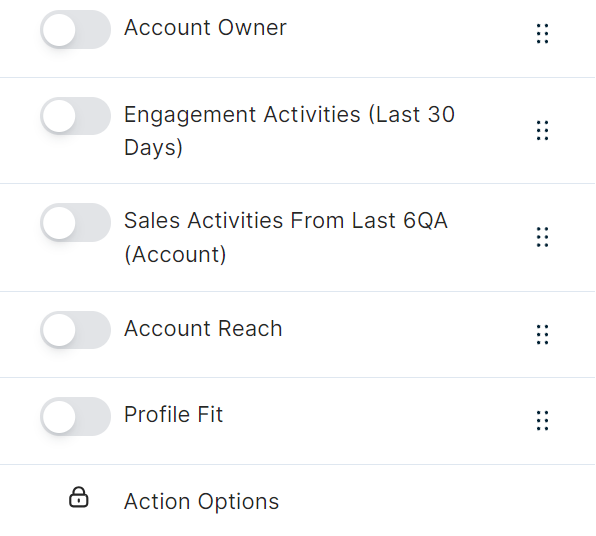Click the "(Account)" second-line text
Viewport: 596px width, 536px height.
(175, 254)
